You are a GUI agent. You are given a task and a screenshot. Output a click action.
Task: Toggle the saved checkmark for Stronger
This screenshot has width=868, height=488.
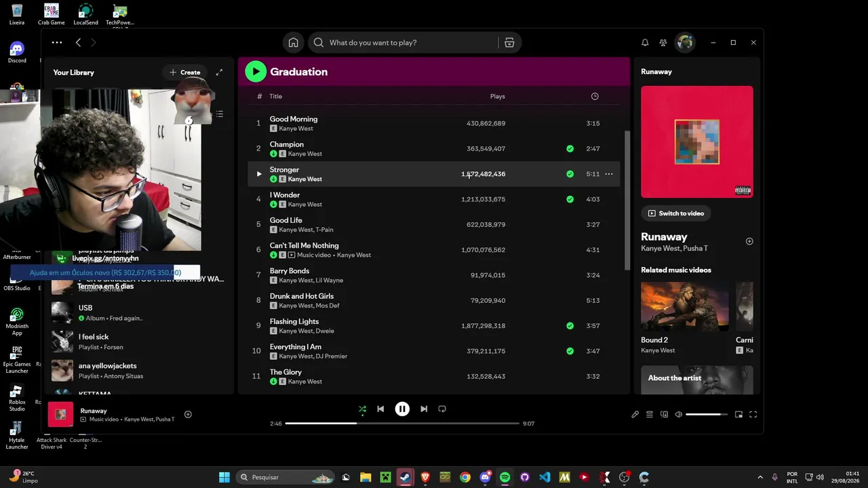[570, 174]
